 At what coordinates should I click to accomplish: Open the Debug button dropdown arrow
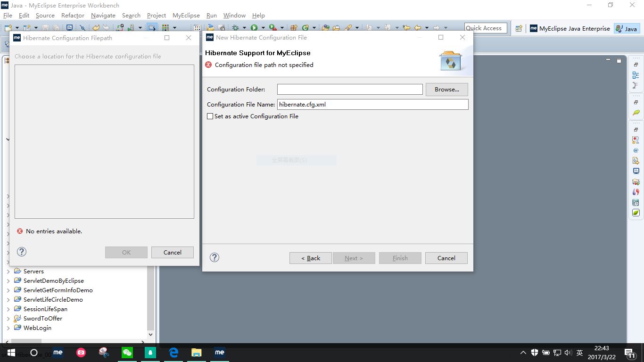click(244, 28)
